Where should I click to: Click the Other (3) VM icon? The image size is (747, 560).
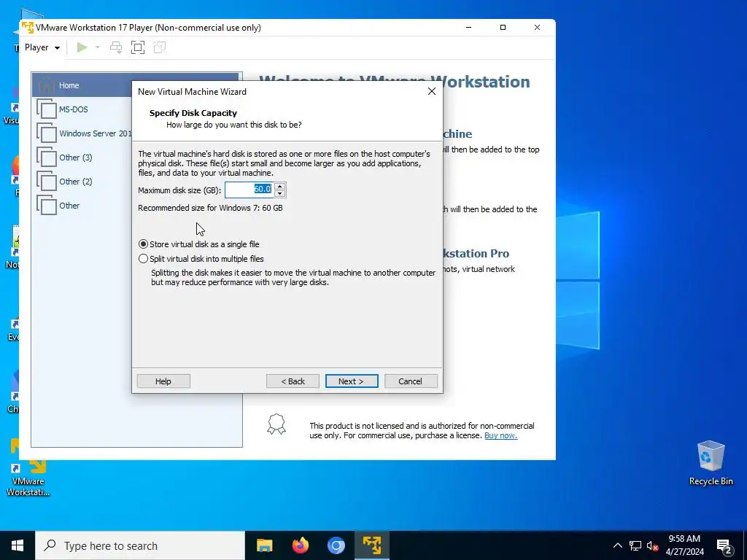47,157
